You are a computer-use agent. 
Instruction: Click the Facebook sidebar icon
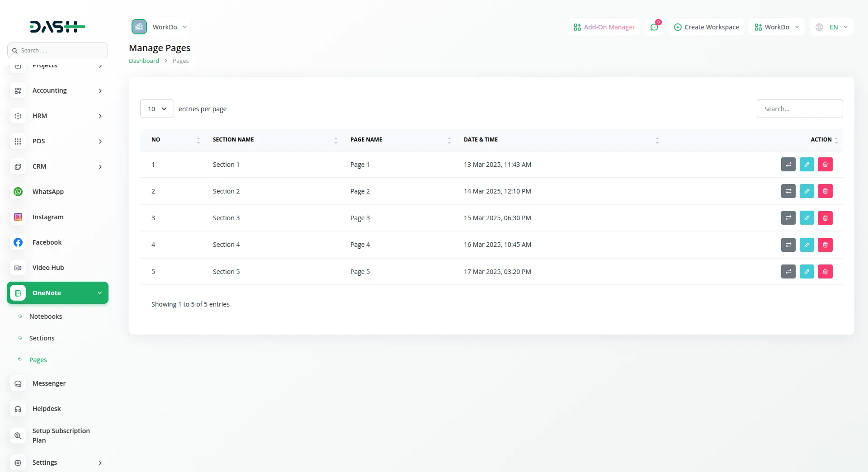click(x=18, y=242)
